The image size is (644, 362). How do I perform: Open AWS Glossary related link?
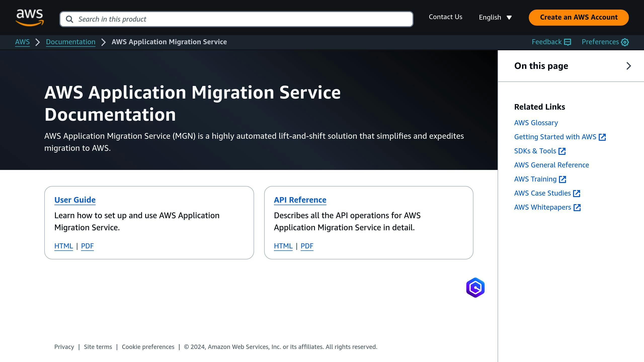(x=536, y=123)
